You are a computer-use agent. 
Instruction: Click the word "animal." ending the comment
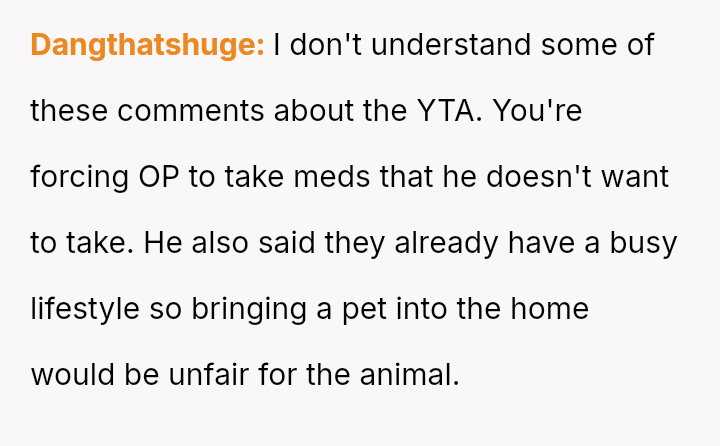pos(410,375)
